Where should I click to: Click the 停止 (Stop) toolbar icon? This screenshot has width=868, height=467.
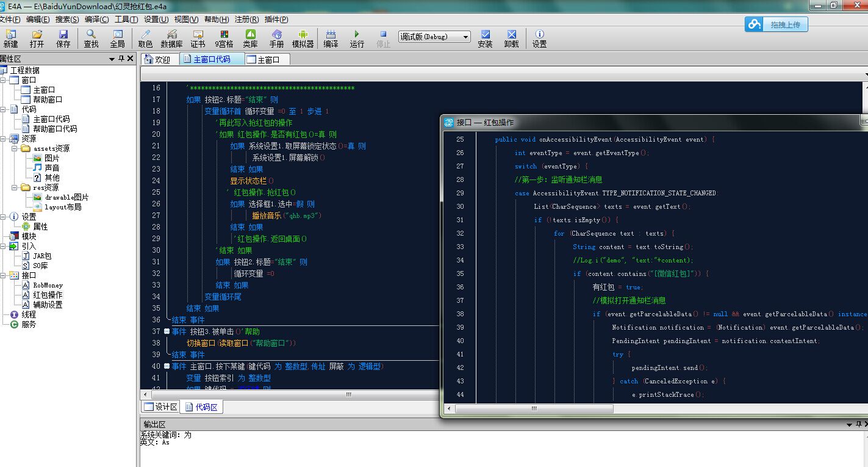point(383,38)
